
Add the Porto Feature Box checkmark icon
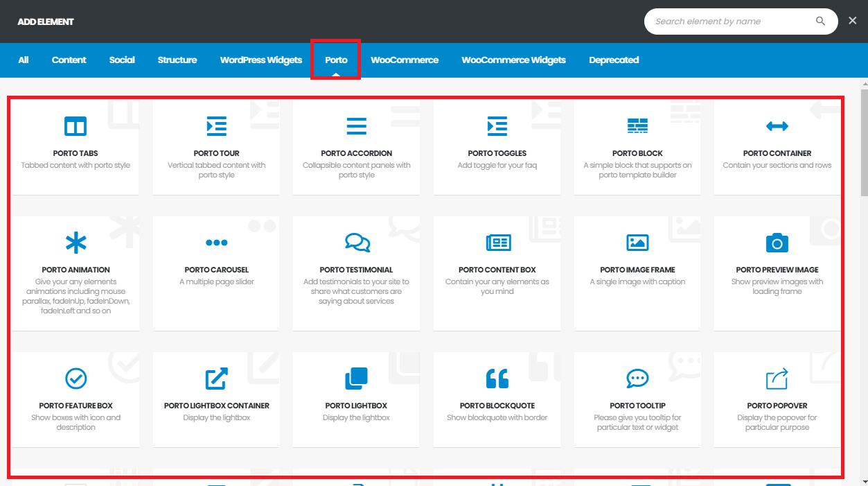76,379
